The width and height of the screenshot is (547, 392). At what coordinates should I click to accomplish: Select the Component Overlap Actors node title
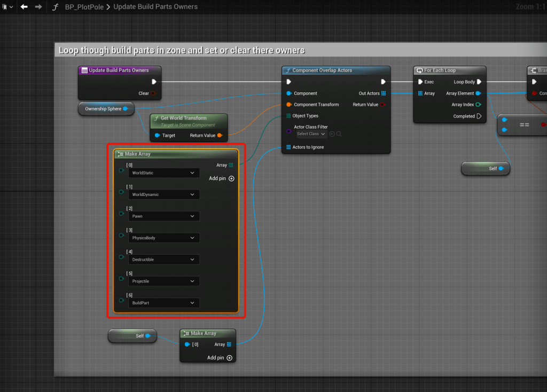[322, 70]
